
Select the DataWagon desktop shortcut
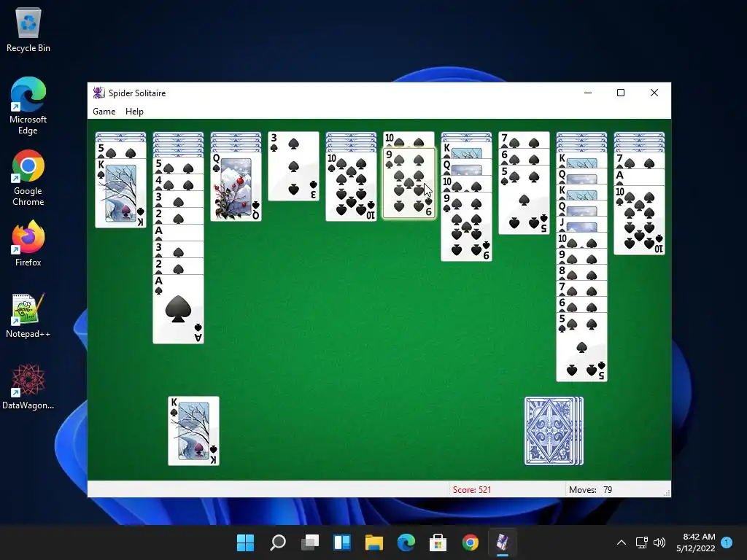coord(28,386)
